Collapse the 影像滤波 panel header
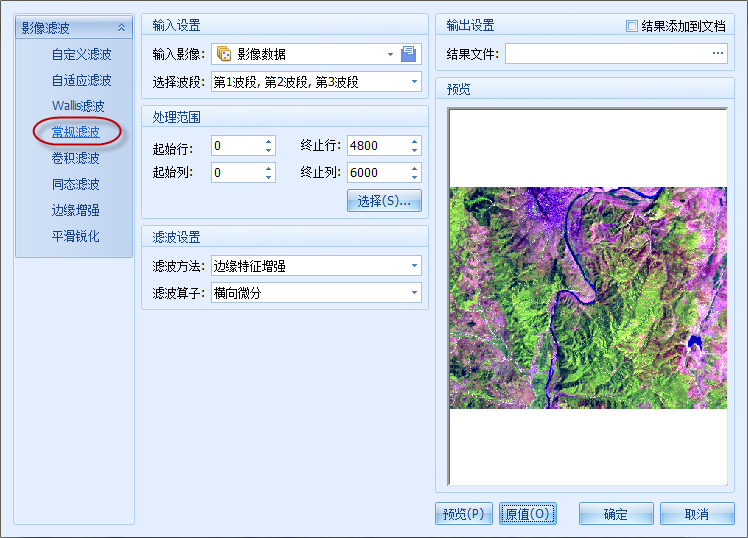 pos(121,28)
